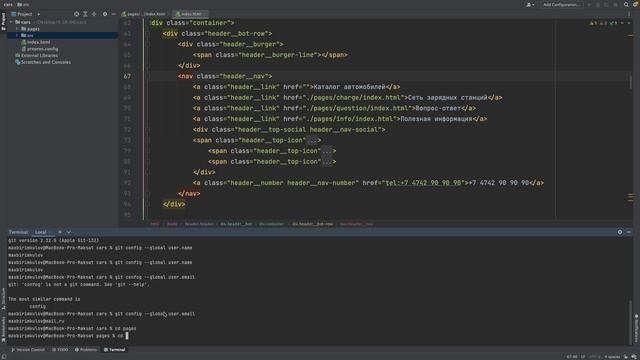Click the nav class="header__nav" code line
Screen dimensions: 640x360
225,76
